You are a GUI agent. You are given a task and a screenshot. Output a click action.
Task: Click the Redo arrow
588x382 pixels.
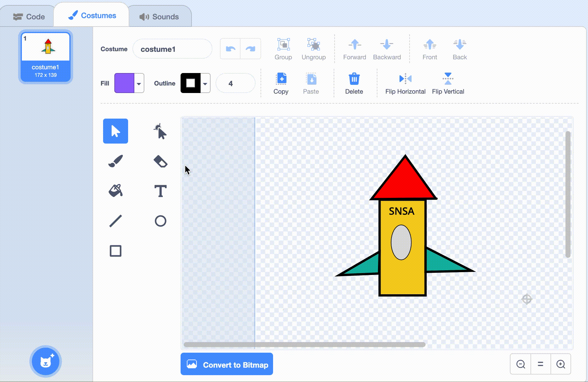[x=251, y=49]
